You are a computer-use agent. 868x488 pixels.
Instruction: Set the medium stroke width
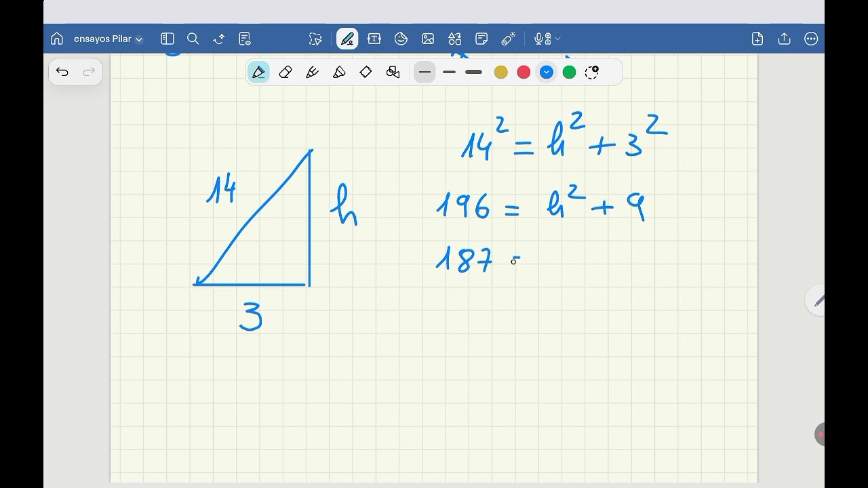click(x=449, y=72)
